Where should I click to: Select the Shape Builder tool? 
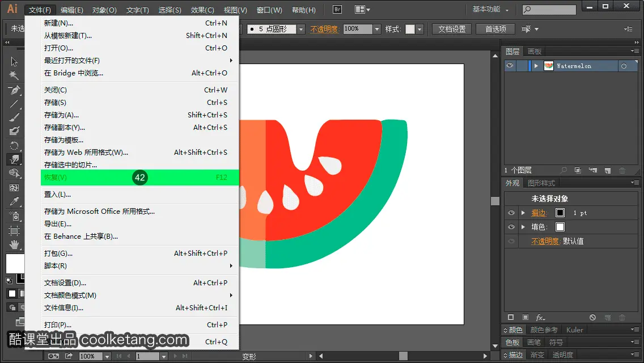point(14,174)
